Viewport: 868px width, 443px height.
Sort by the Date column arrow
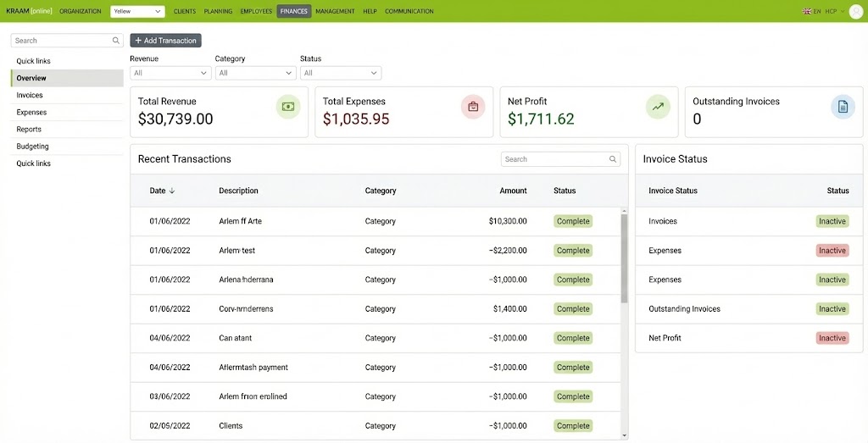coord(173,191)
